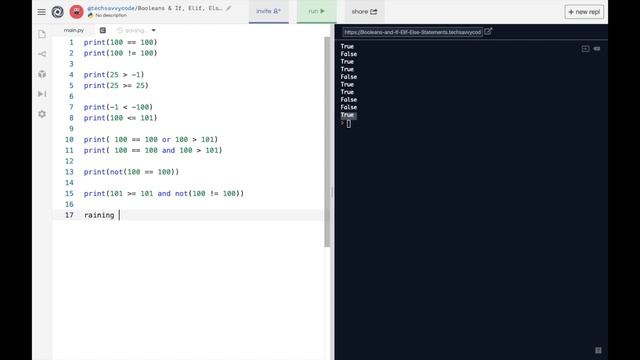640x360 pixels.
Task: Click the share button
Action: click(364, 11)
